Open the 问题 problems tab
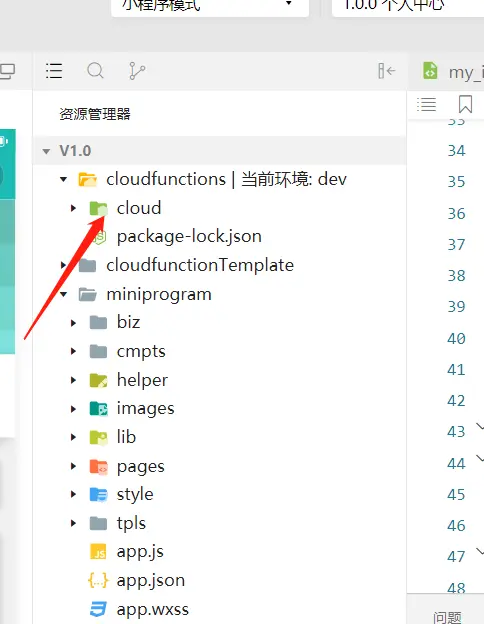Image resolution: width=484 pixels, height=624 pixels. [447, 617]
